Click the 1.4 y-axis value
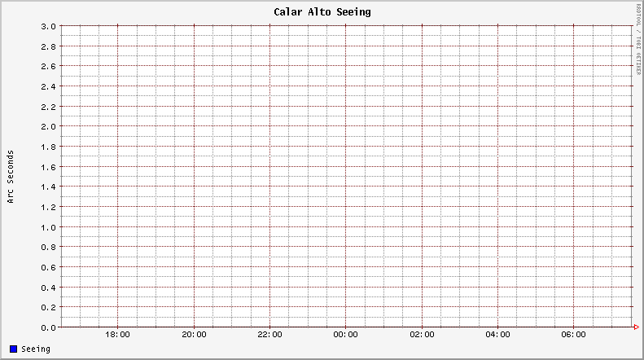Image resolution: width=644 pixels, height=360 pixels. [48, 187]
